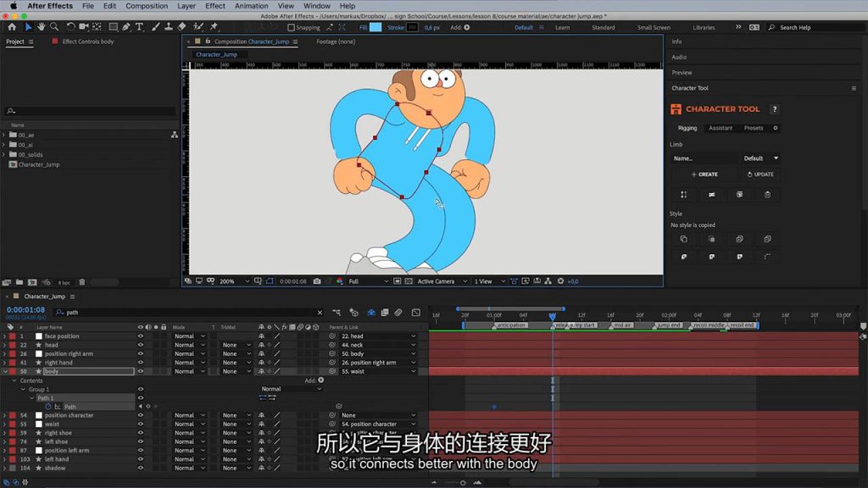Toggle visibility of waist layer
868x488 pixels.
click(141, 424)
